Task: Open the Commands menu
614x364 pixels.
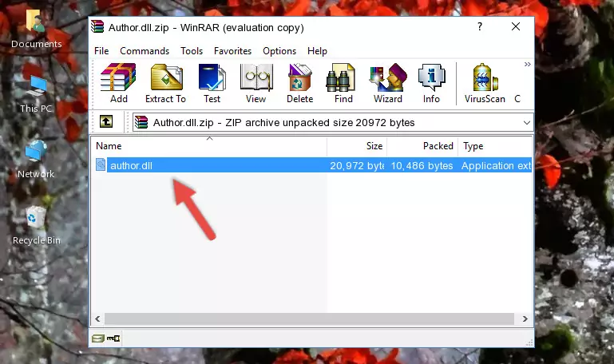Action: pyautogui.click(x=145, y=51)
